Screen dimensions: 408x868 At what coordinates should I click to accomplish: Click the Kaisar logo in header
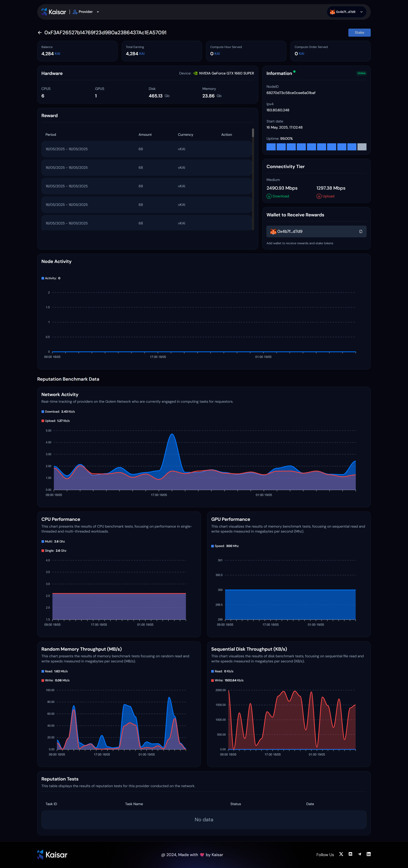pos(54,12)
